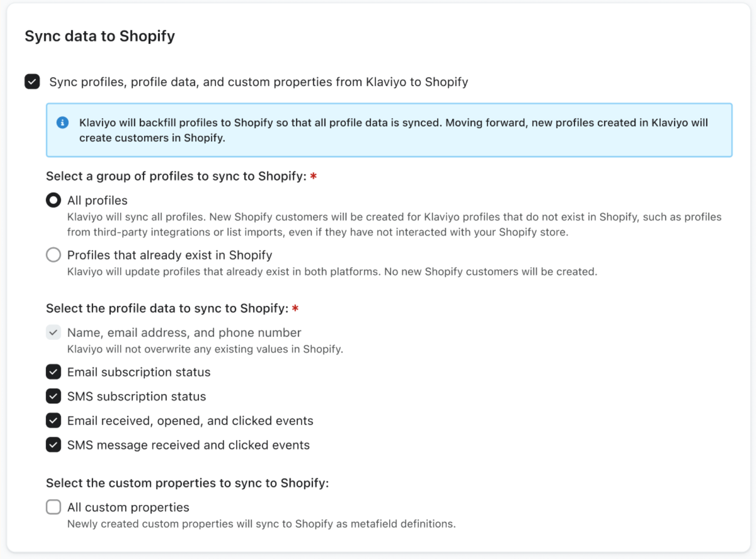
Task: Turn off SMS message received and clicked events
Action: pos(53,445)
